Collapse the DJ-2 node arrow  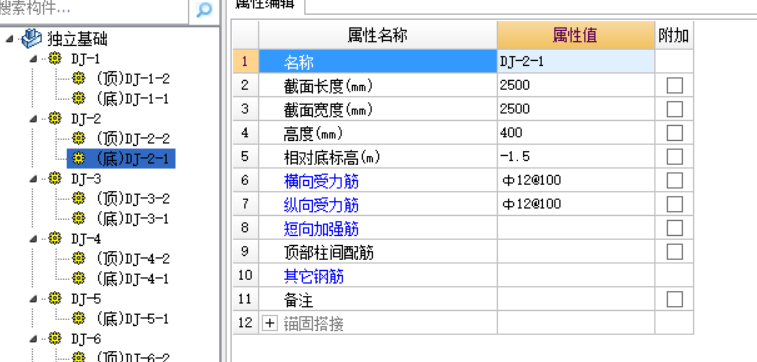[x=33, y=119]
